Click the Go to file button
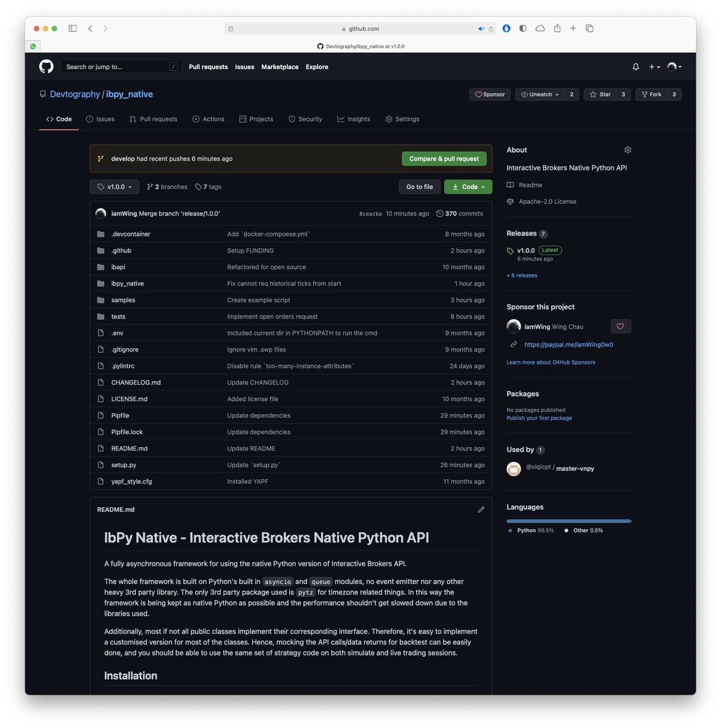This screenshot has width=721, height=728. [420, 187]
